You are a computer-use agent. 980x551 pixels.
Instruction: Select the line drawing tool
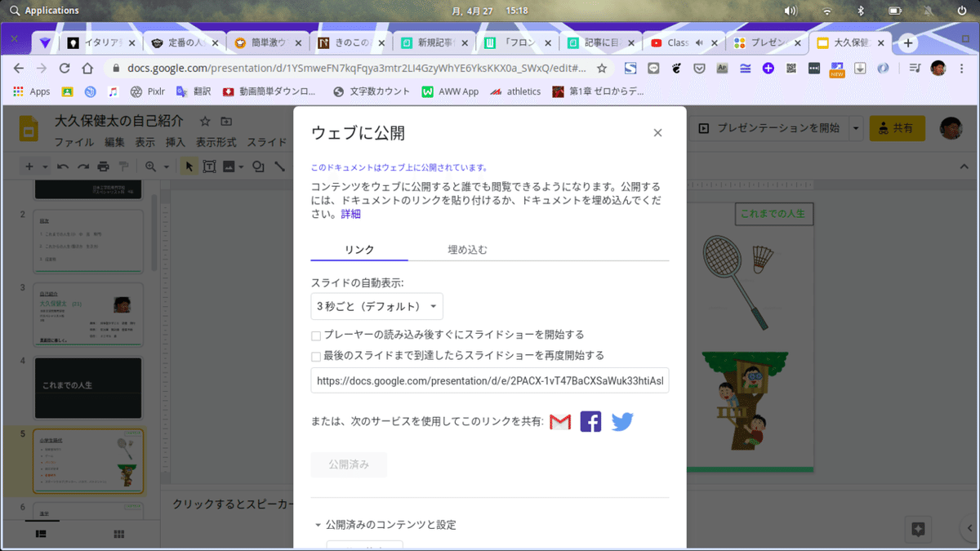[280, 167]
